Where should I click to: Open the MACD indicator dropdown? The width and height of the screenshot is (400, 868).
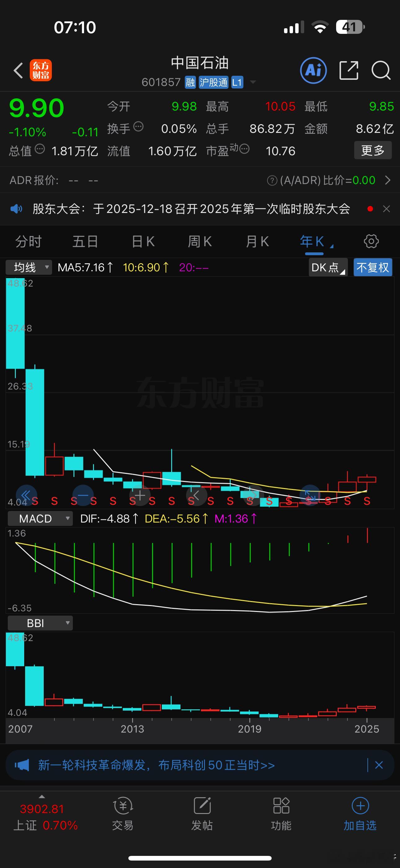click(x=40, y=518)
